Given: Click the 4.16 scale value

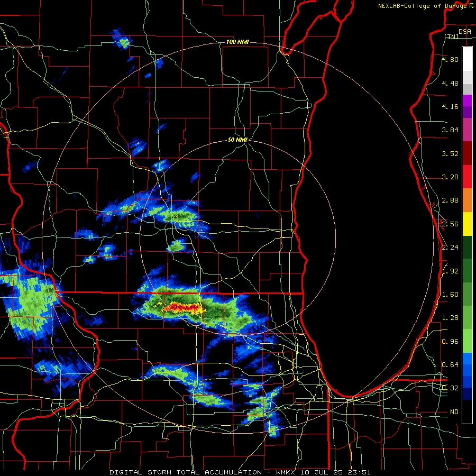Looking at the screenshot, I should [450, 106].
